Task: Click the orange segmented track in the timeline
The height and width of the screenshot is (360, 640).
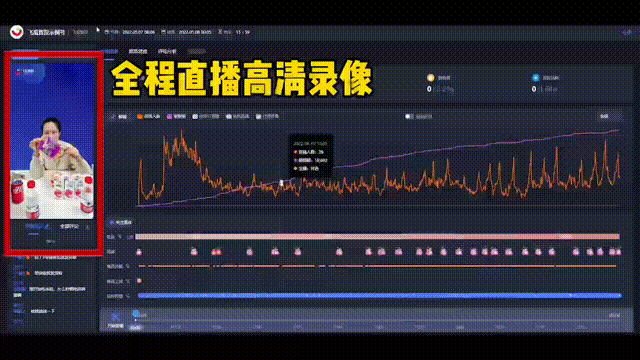Action: (378, 266)
